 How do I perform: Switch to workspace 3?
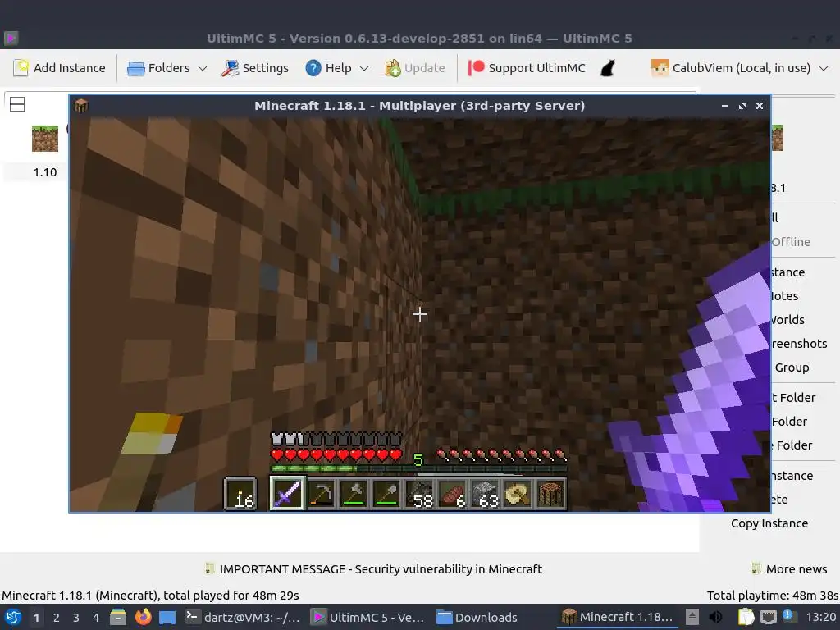click(x=76, y=618)
